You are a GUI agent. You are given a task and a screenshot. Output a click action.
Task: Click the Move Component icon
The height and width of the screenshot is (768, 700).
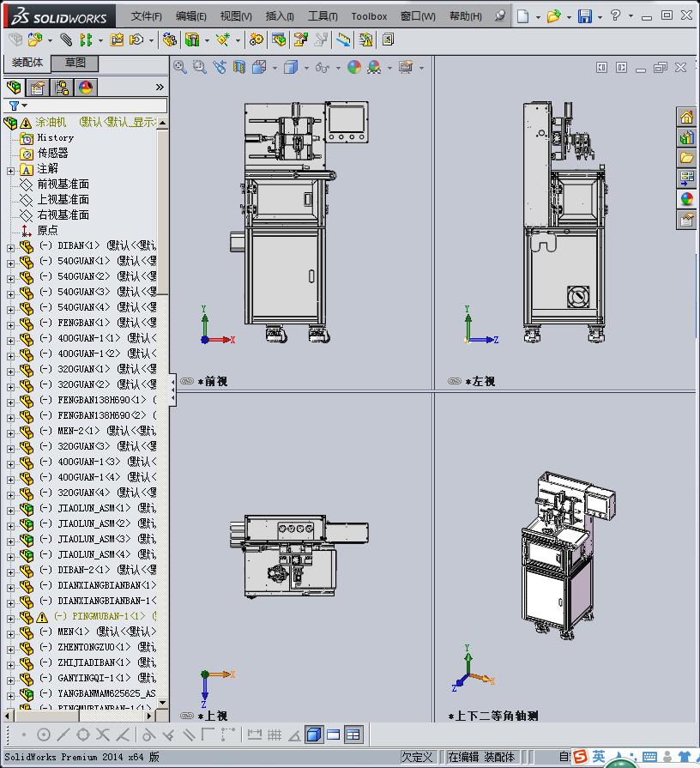pyautogui.click(x=136, y=39)
